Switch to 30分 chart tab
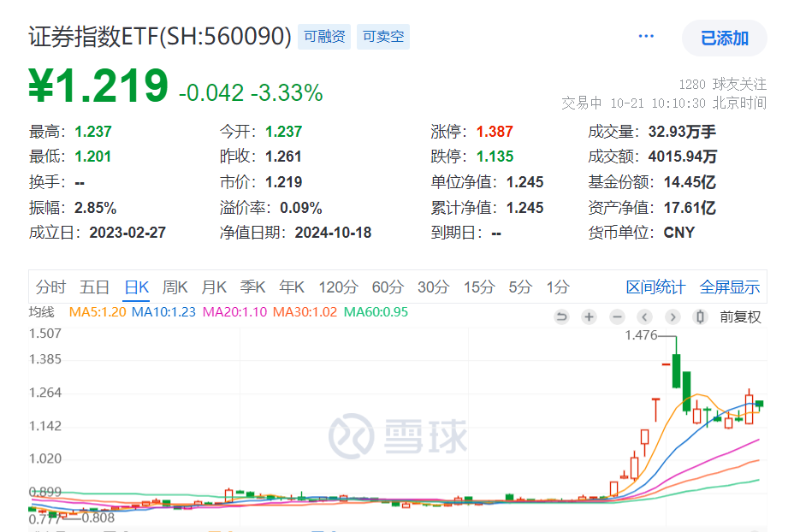The height and width of the screenshot is (532, 794). pyautogui.click(x=433, y=287)
